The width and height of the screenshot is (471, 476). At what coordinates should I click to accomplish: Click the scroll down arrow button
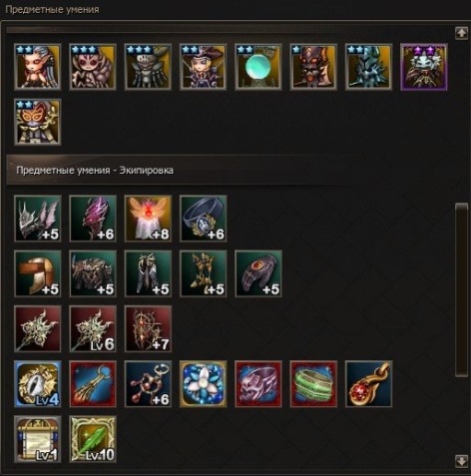(x=461, y=461)
